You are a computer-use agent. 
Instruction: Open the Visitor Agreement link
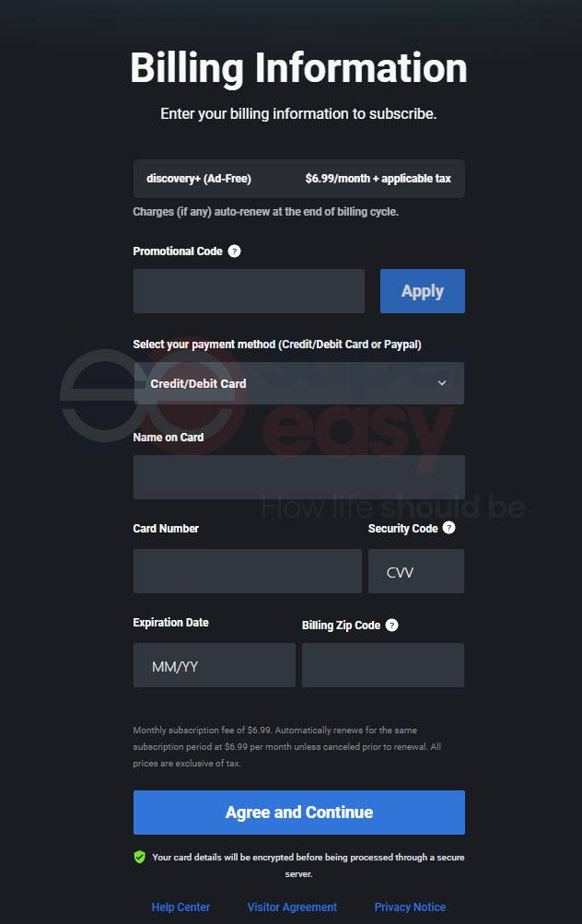click(292, 906)
